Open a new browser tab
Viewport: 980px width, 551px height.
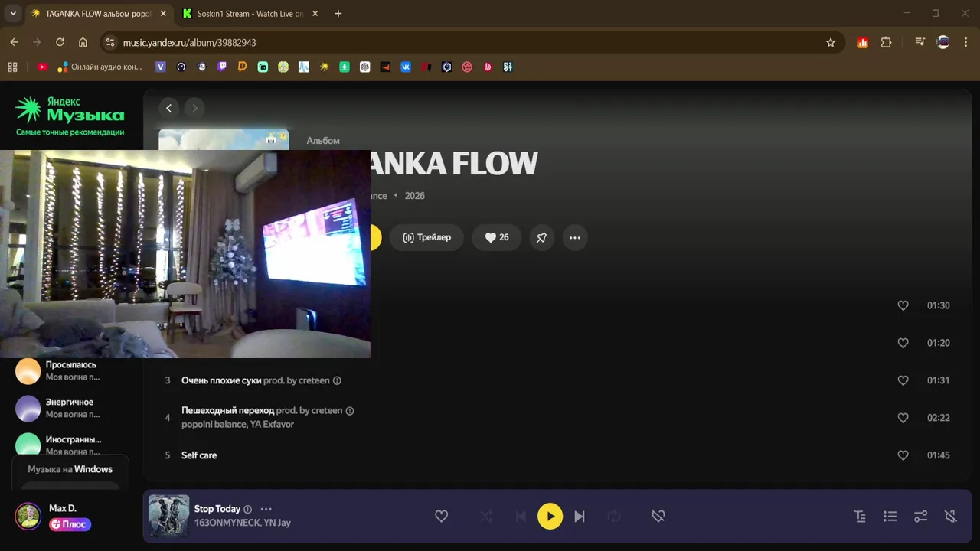(338, 14)
